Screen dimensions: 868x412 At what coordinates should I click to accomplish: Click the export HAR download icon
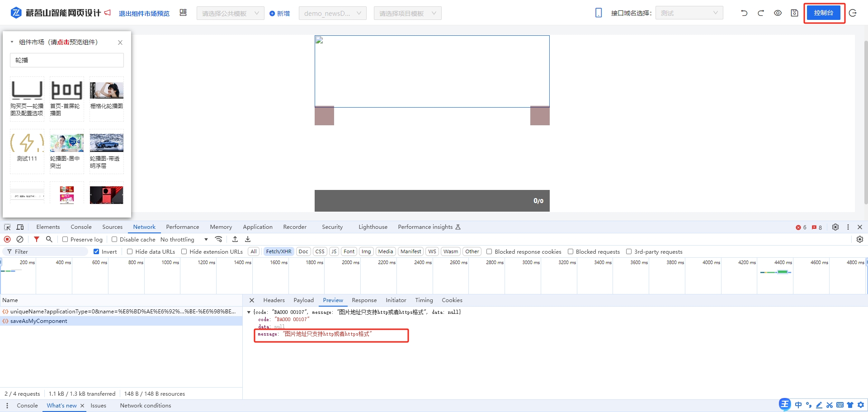pos(248,239)
